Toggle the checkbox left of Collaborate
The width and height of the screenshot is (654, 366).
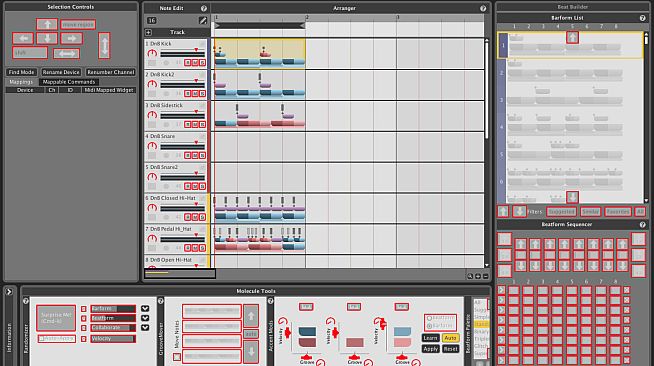coord(83,328)
